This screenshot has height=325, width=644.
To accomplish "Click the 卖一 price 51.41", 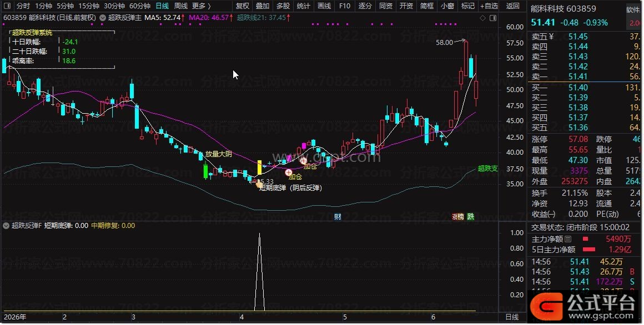I will coord(578,77).
